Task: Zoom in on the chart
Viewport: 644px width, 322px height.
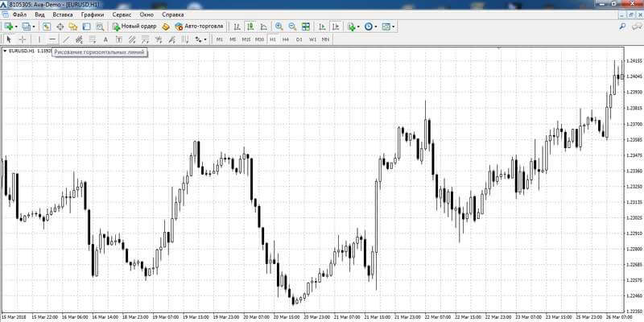Action: point(279,27)
